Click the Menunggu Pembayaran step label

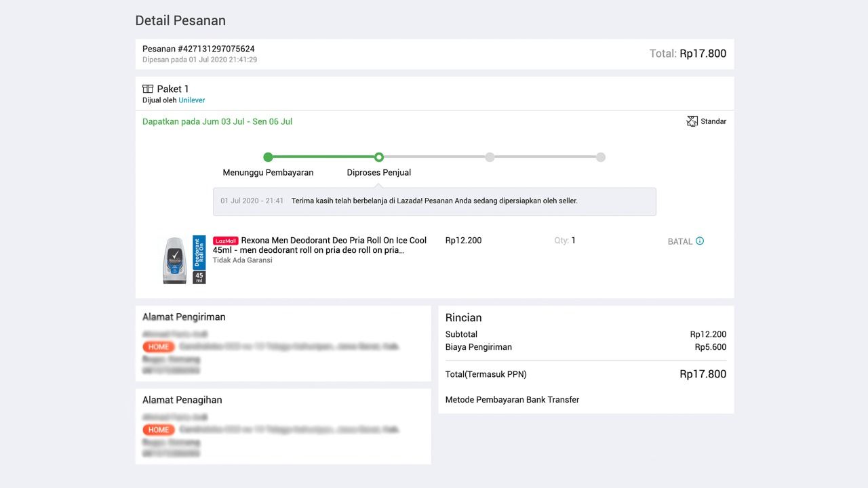click(x=268, y=173)
